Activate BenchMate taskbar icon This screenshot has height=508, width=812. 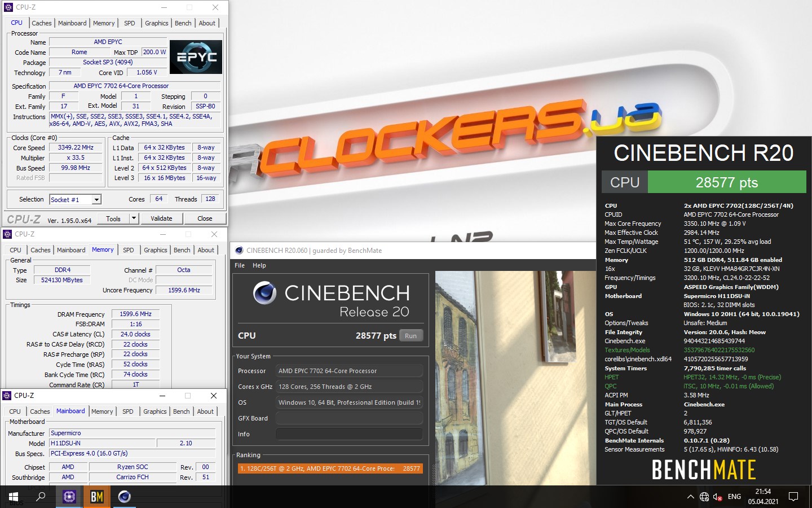coord(97,497)
